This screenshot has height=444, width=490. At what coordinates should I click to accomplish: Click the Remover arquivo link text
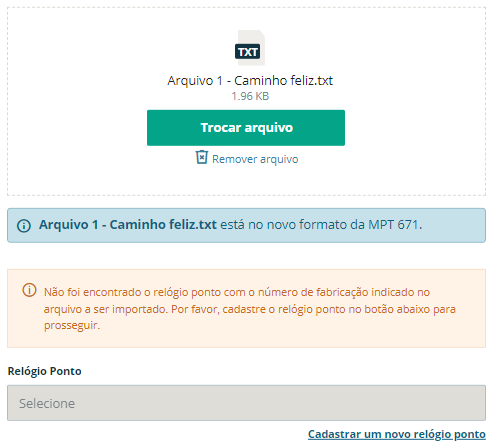coord(255,159)
